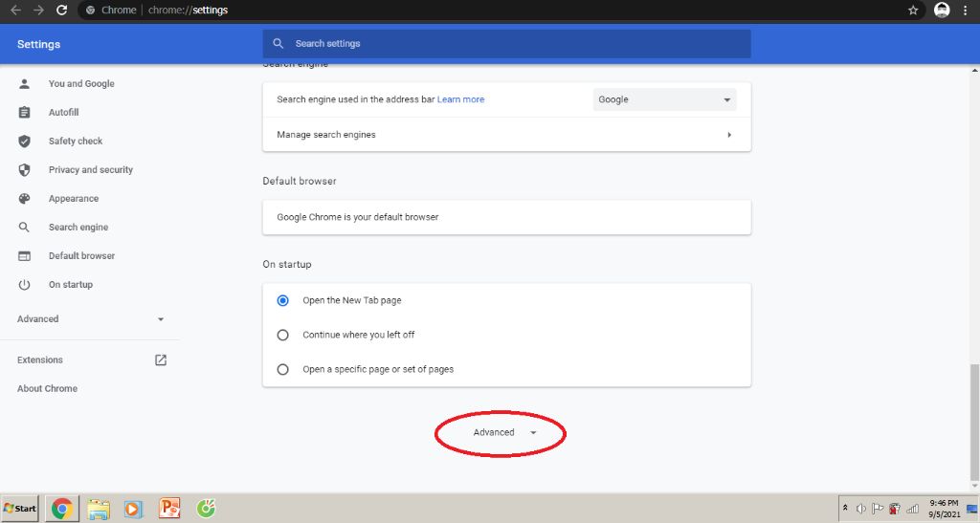Click the Settings title in header
The height and width of the screenshot is (523, 980).
(x=38, y=44)
